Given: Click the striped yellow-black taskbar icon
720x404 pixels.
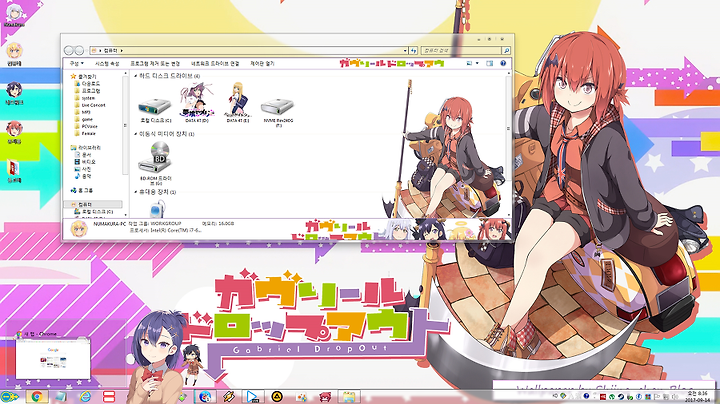Looking at the screenshot, I should 228,397.
